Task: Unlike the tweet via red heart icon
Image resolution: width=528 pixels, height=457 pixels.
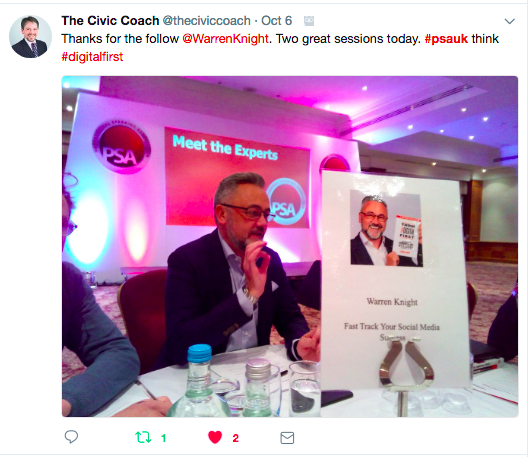Action: [x=215, y=437]
